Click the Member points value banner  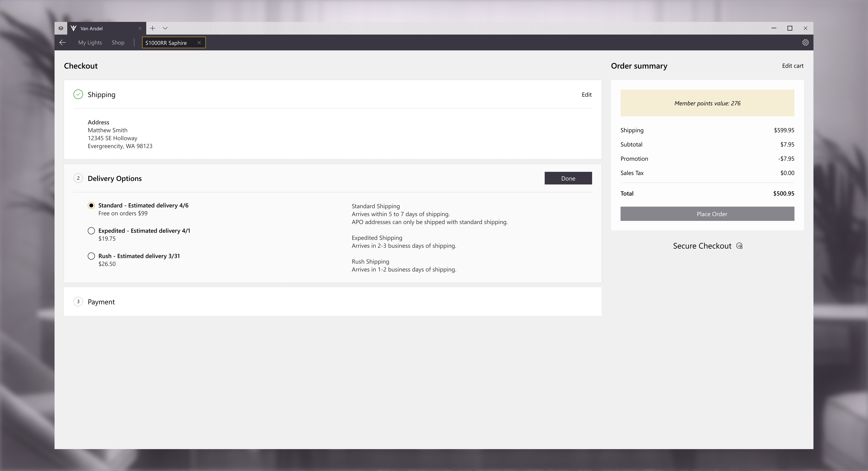[x=707, y=103]
